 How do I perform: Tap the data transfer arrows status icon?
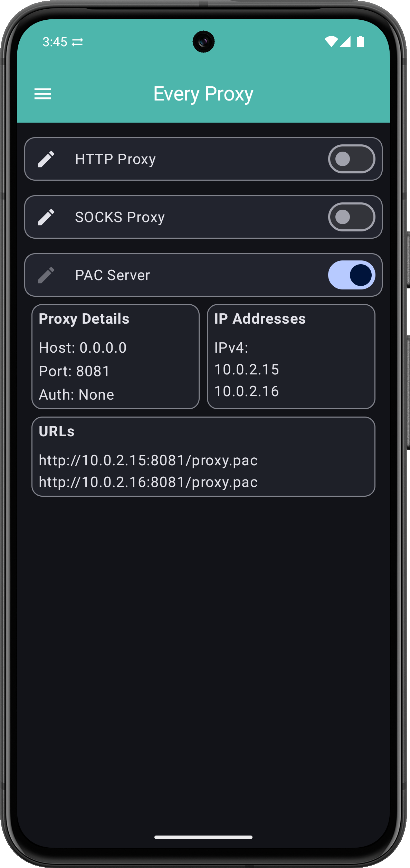pos(77,42)
